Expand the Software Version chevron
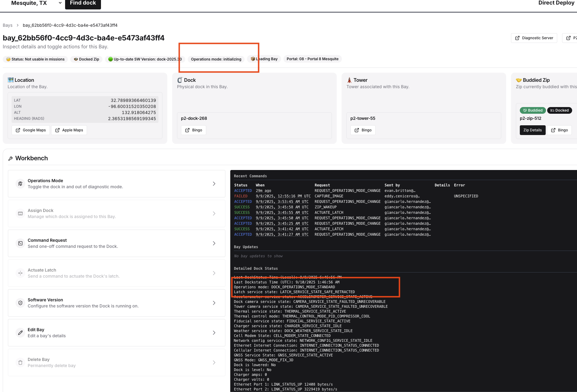Viewport: 577px width, 392px height. tap(214, 303)
